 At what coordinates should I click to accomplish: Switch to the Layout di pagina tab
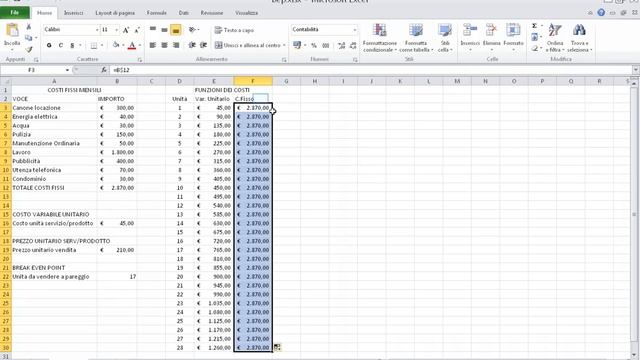pyautogui.click(x=115, y=13)
